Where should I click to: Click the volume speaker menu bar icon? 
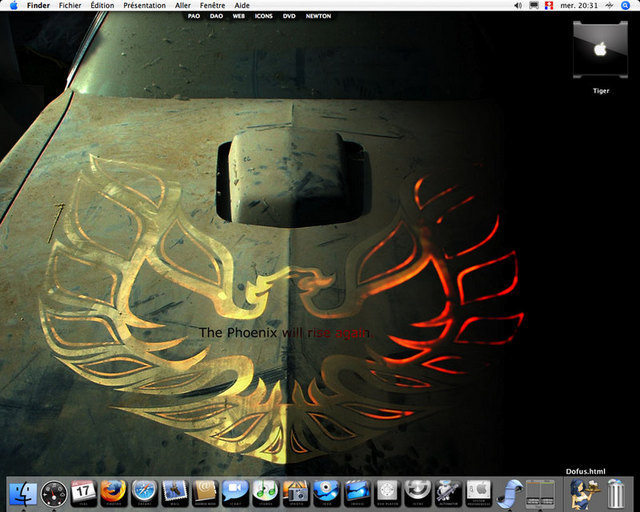point(518,5)
